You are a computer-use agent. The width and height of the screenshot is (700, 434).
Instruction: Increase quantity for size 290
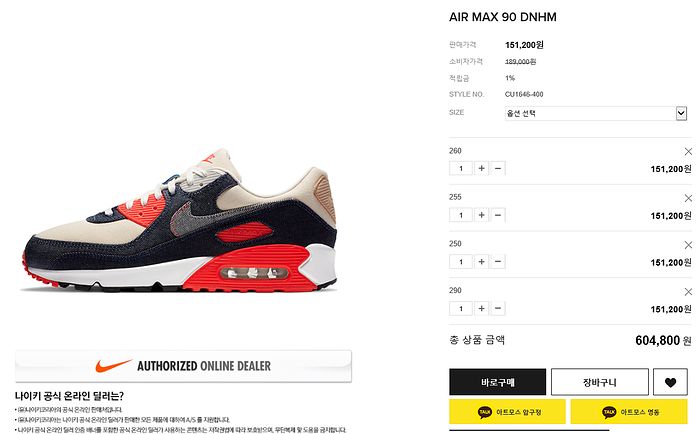pos(481,309)
